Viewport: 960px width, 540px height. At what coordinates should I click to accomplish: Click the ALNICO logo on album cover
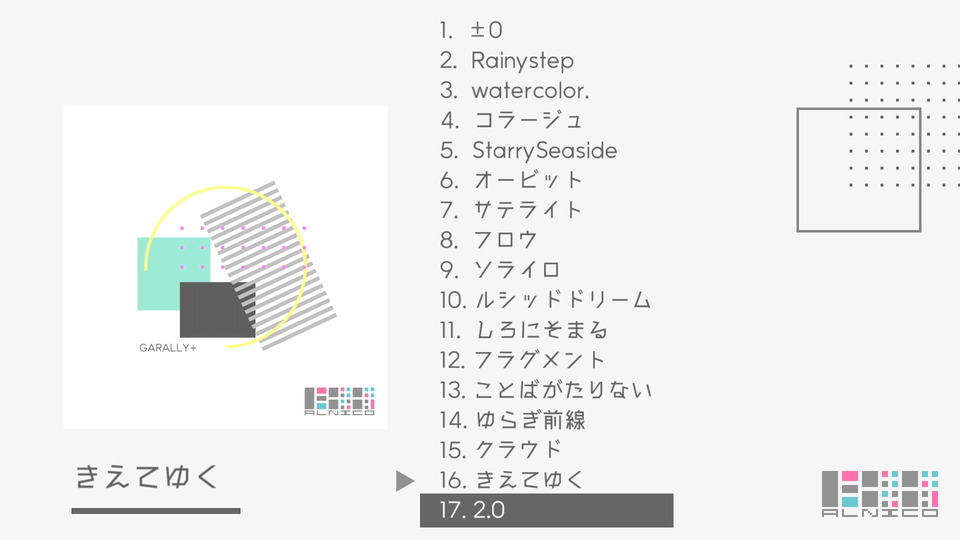340,401
